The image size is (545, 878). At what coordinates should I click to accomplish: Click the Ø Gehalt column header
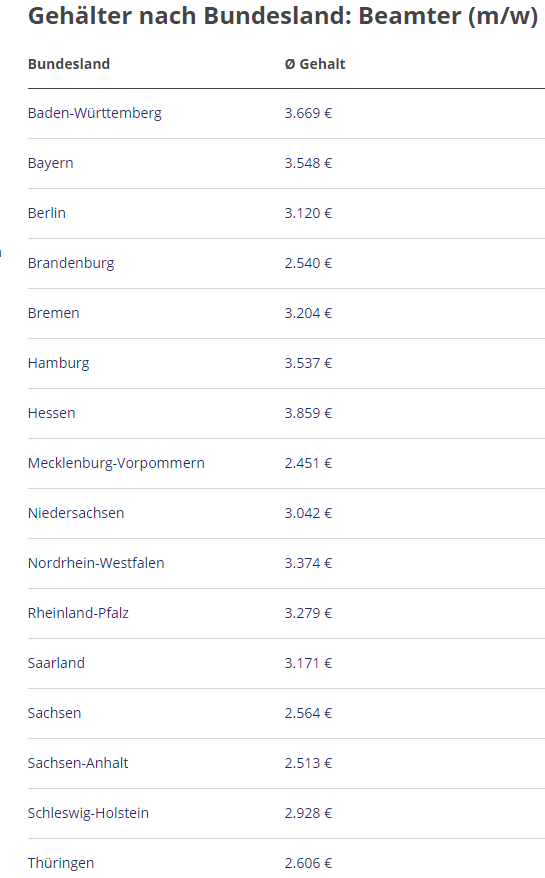click(315, 64)
